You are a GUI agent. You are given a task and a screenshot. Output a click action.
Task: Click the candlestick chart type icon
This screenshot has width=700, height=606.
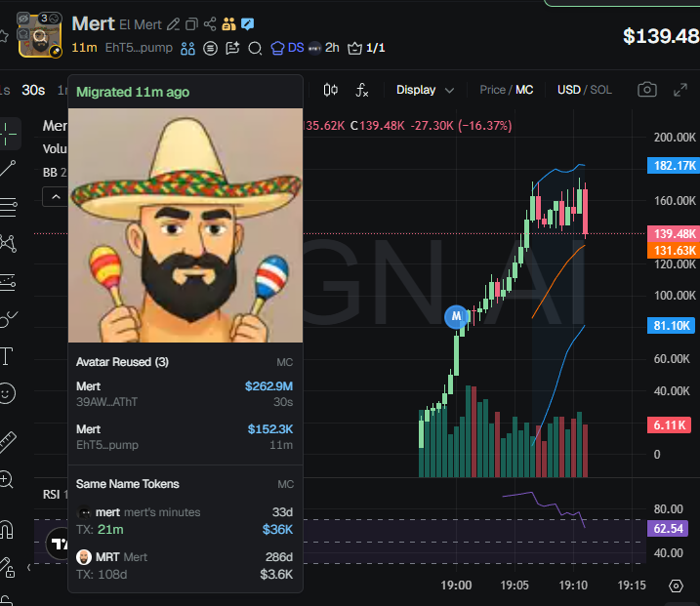point(330,90)
